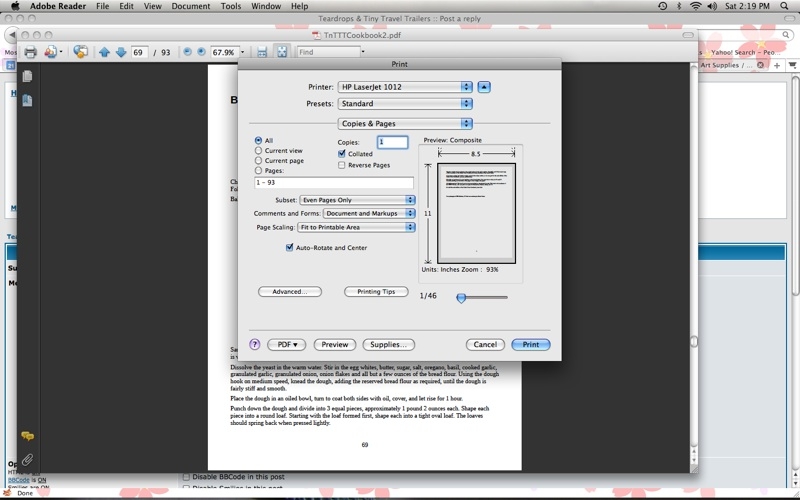Select the Pages range radio button
The image size is (800, 500).
[x=258, y=170]
